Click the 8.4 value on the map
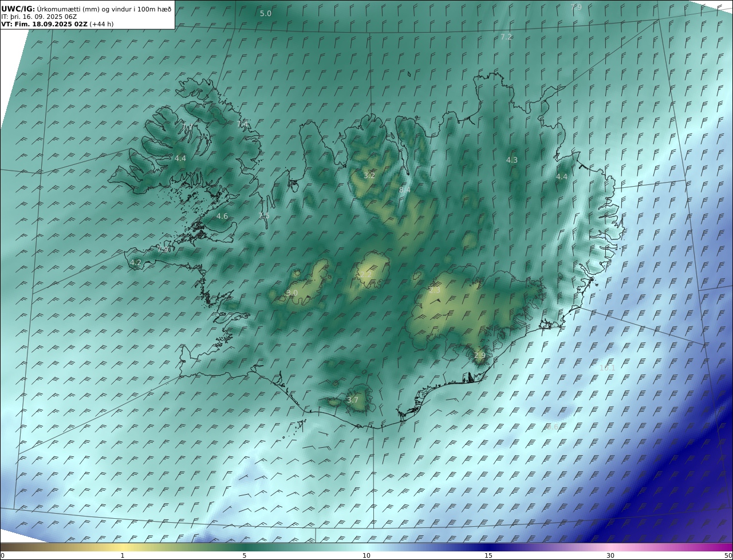 405,190
